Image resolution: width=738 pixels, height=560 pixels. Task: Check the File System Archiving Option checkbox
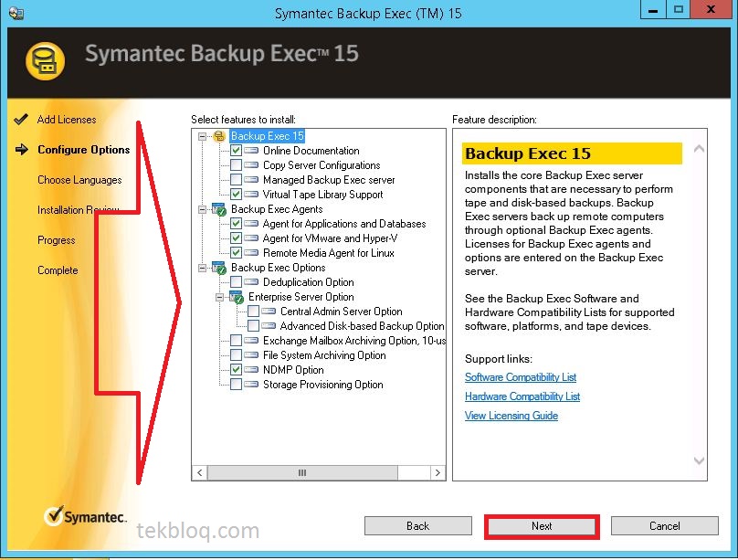pyautogui.click(x=237, y=355)
